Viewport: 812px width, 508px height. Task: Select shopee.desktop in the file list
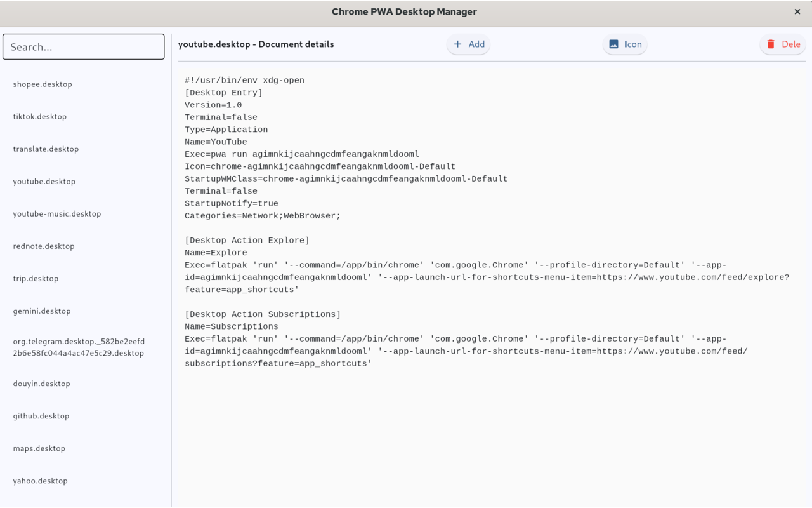pyautogui.click(x=43, y=84)
